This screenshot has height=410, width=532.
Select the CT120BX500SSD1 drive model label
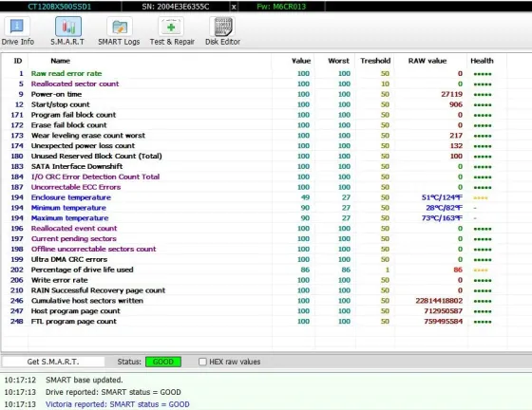59,7
